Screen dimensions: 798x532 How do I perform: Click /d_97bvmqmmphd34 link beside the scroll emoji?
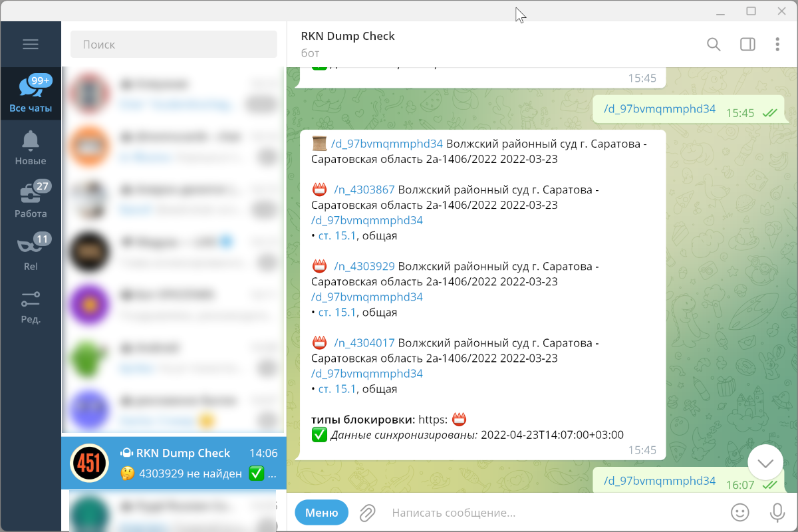387,144
